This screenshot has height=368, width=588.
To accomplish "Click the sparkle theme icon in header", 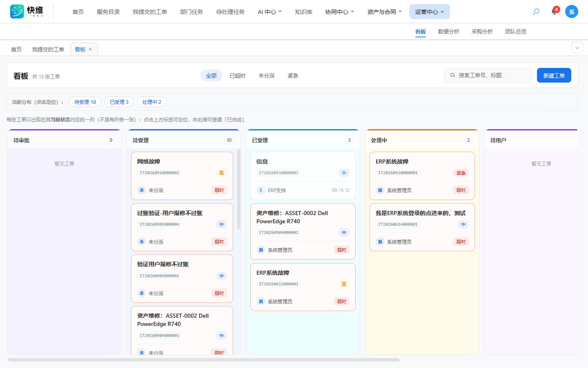I will [537, 11].
